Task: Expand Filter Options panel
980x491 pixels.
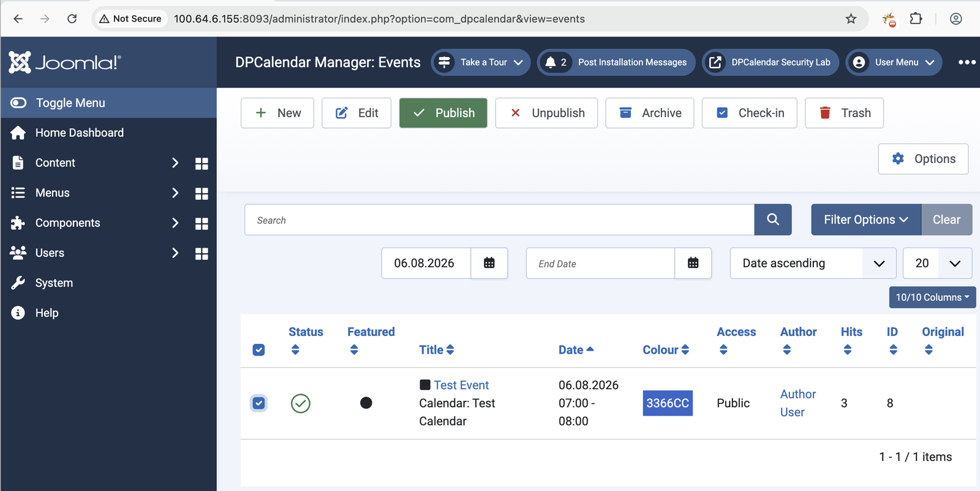Action: [x=866, y=219]
